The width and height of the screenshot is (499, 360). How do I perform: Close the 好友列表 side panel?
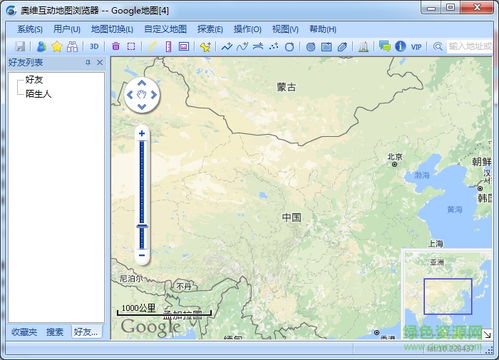[x=100, y=62]
